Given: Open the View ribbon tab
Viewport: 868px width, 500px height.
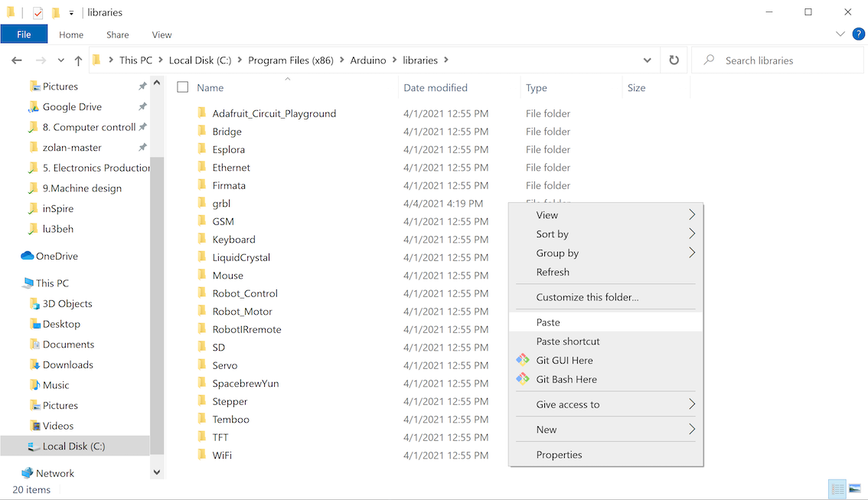Looking at the screenshot, I should tap(162, 34).
